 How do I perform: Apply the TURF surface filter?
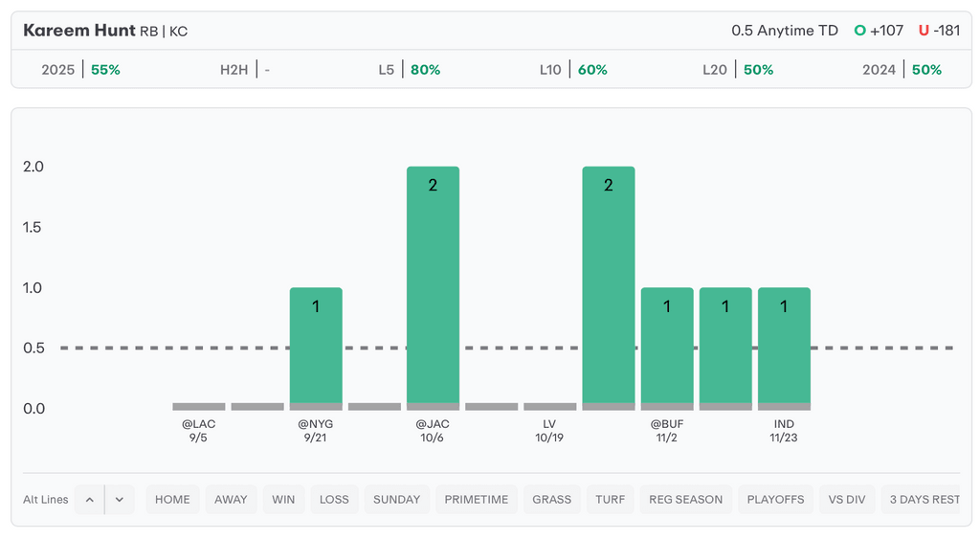click(x=610, y=500)
